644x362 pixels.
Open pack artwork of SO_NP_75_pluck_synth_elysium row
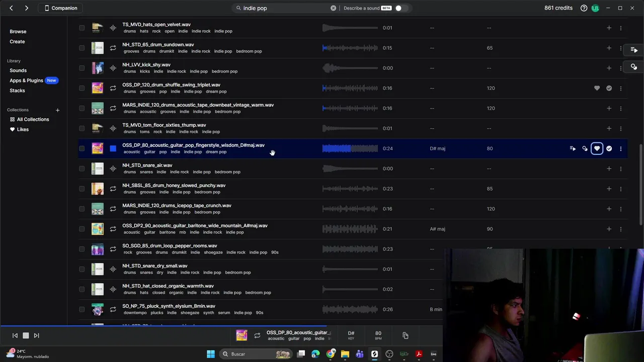[97, 309]
